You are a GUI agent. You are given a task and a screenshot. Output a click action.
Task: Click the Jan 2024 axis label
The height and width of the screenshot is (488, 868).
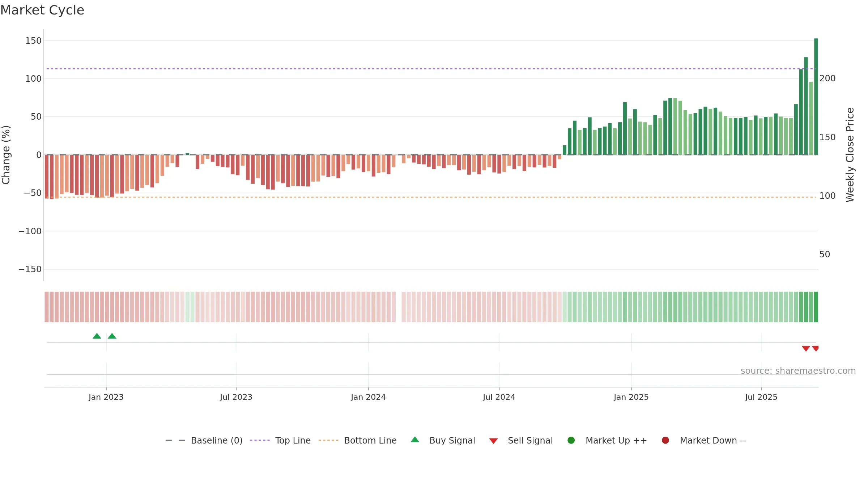tap(368, 397)
